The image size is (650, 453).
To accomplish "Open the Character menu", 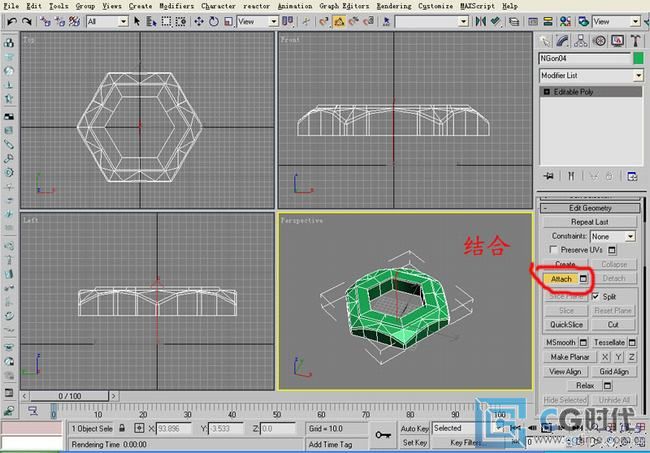I will coord(218,6).
